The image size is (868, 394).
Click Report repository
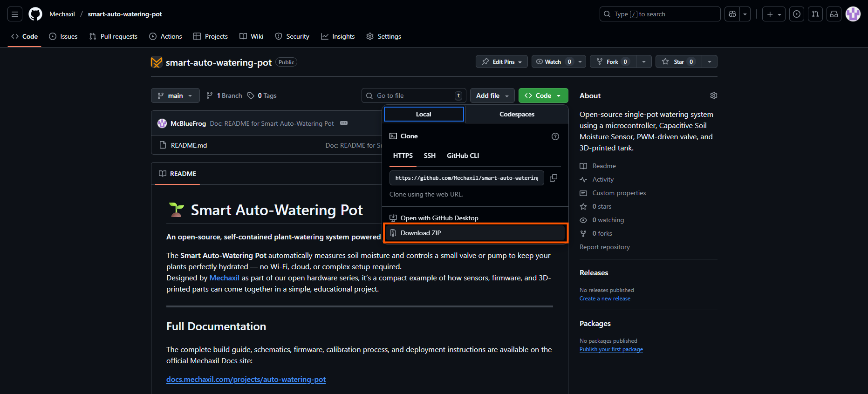coord(604,247)
